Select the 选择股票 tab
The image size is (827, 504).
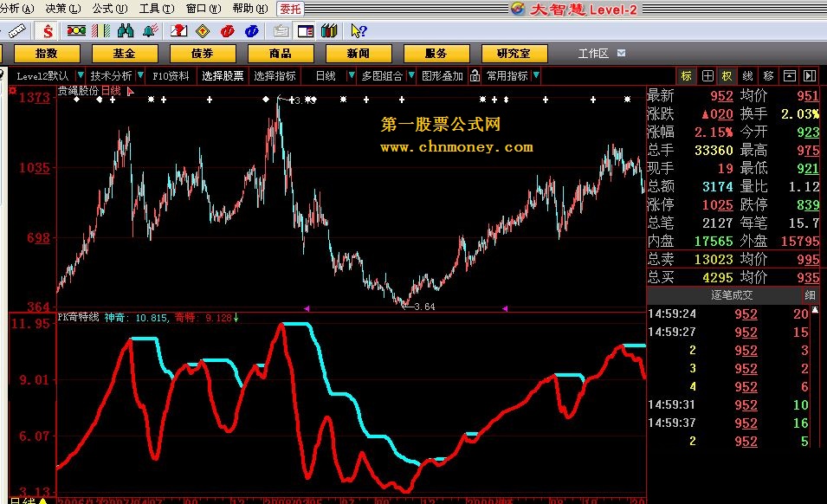(223, 76)
